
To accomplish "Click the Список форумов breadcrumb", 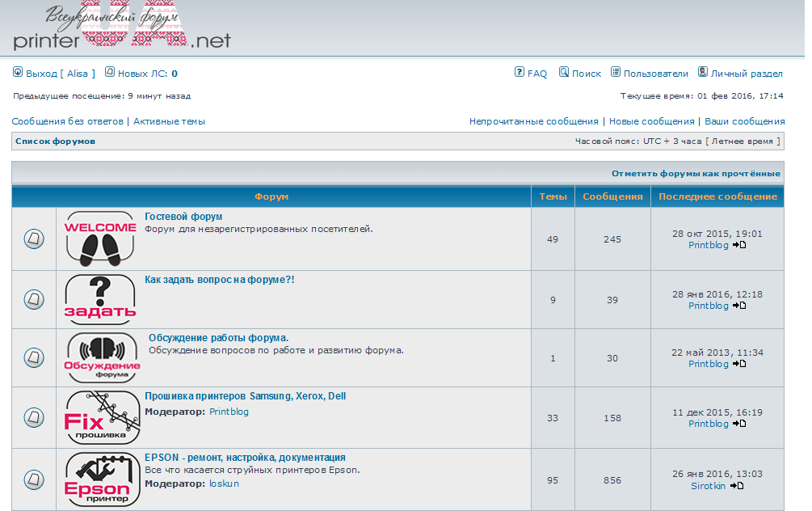I will 56,141.
